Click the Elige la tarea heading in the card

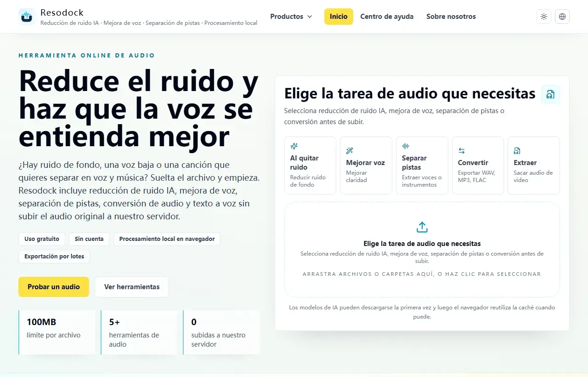(x=410, y=94)
